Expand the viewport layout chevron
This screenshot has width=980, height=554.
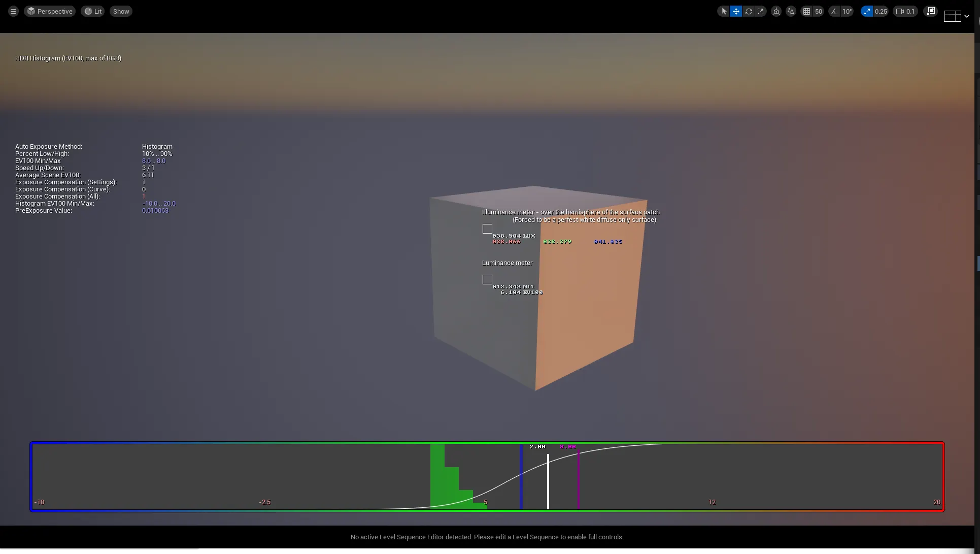[967, 16]
